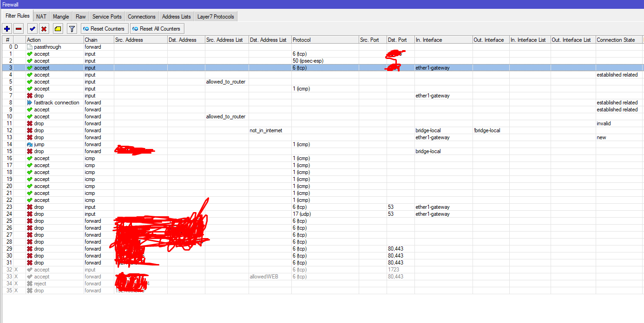
Task: Click the passthrough rule icon in row 0
Action: [x=30, y=47]
